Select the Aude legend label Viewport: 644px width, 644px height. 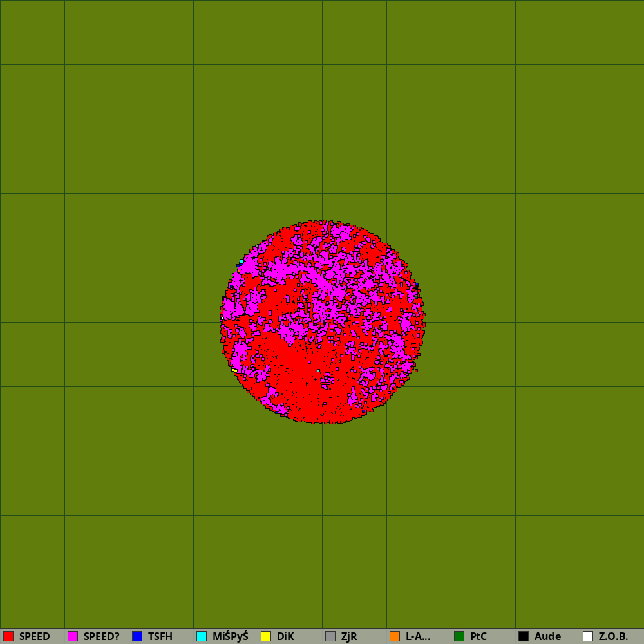(x=548, y=637)
